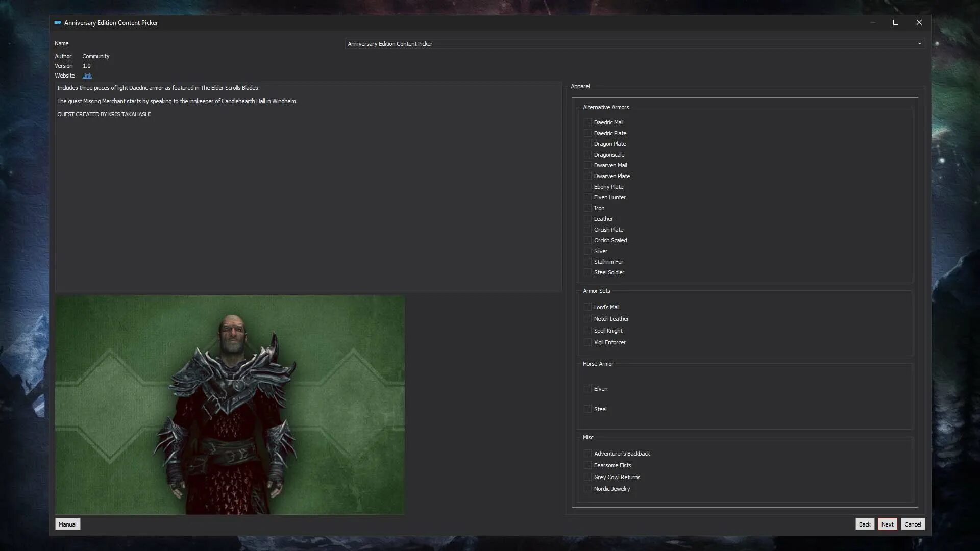Expand the Alternative Armors section
Viewport: 980px width, 551px height.
pos(606,106)
